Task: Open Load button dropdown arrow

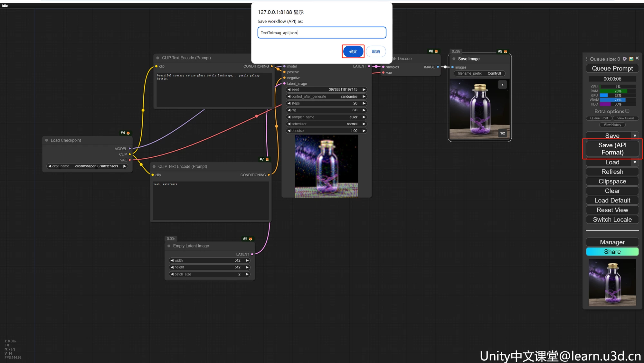Action: 635,163
